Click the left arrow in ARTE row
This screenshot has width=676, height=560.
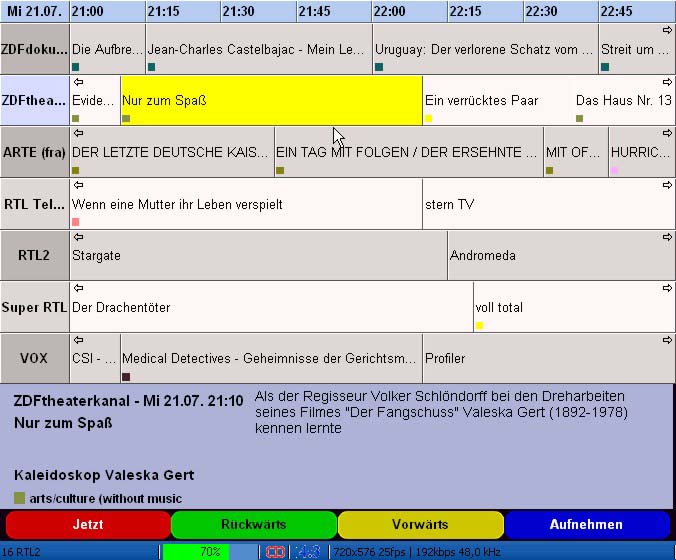(x=78, y=133)
